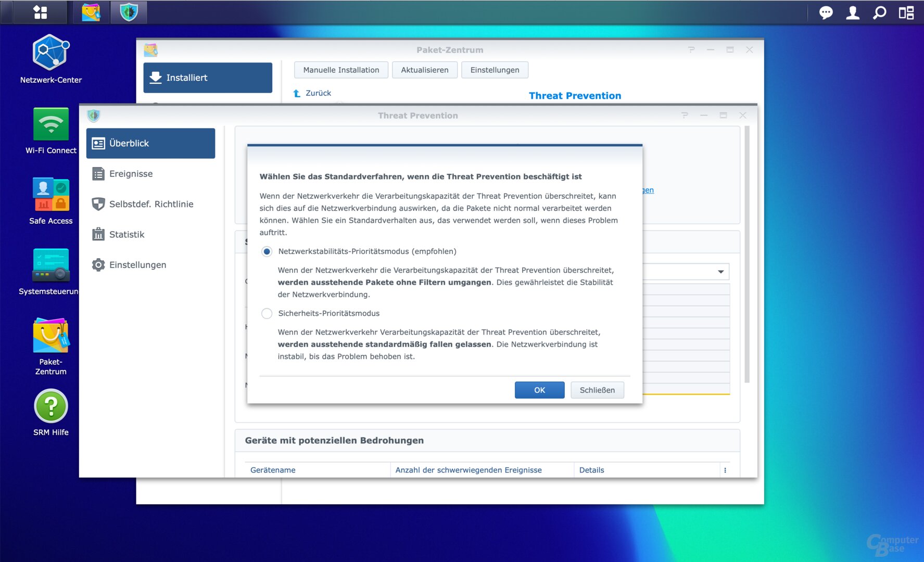Viewport: 924px width, 562px height.
Task: Open the notifications chat bubble icon
Action: [x=826, y=12]
